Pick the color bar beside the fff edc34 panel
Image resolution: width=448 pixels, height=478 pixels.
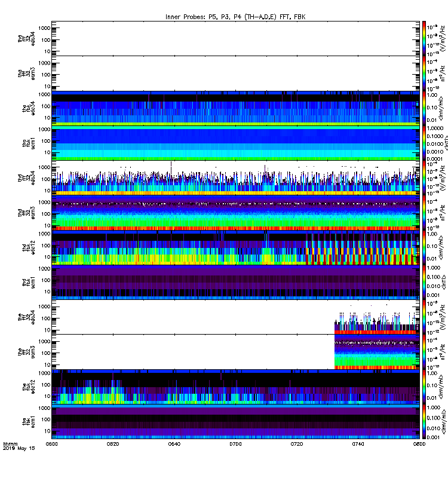click(424, 317)
